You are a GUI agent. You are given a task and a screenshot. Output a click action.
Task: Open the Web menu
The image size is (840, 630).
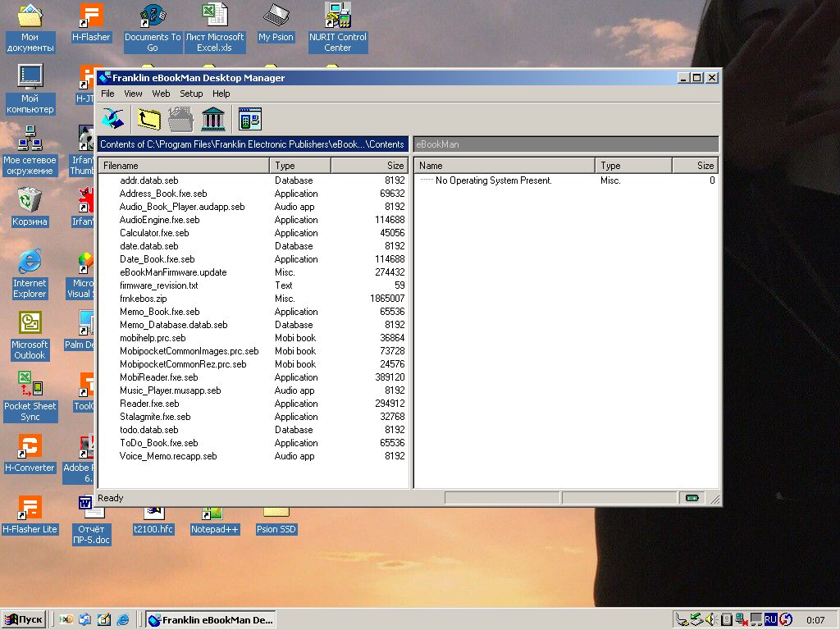161,94
